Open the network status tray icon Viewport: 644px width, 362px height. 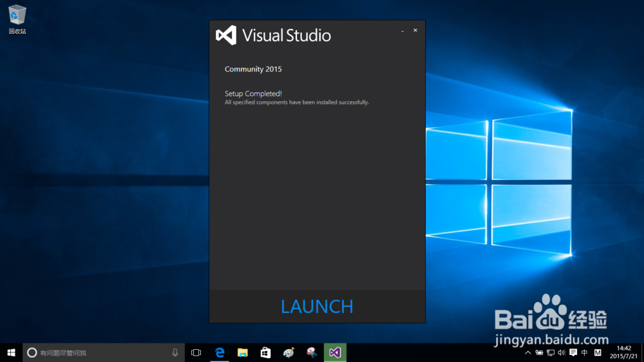[551, 352]
